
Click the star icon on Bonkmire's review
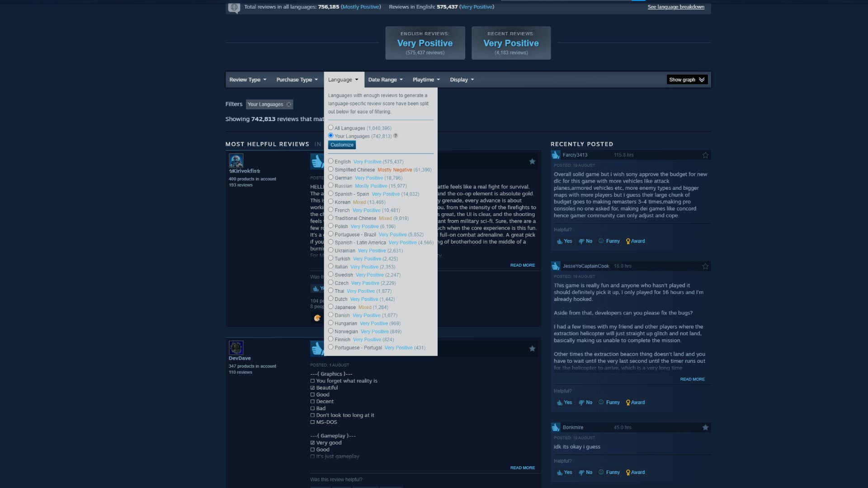click(x=705, y=427)
